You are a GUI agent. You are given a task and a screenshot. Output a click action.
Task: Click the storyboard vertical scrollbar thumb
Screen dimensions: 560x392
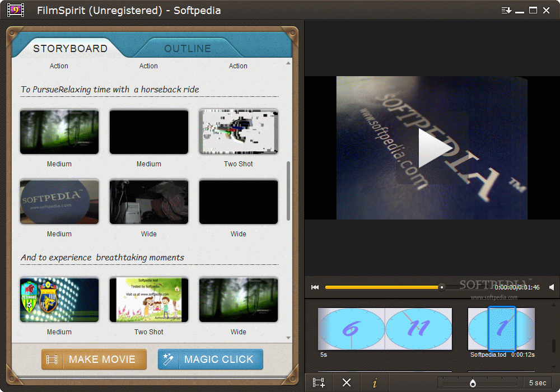[288, 191]
